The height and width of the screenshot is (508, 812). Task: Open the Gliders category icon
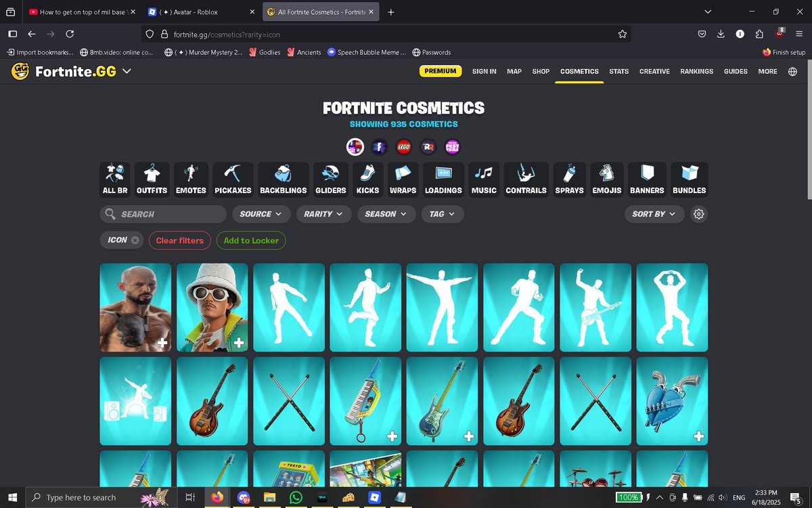pos(331,179)
